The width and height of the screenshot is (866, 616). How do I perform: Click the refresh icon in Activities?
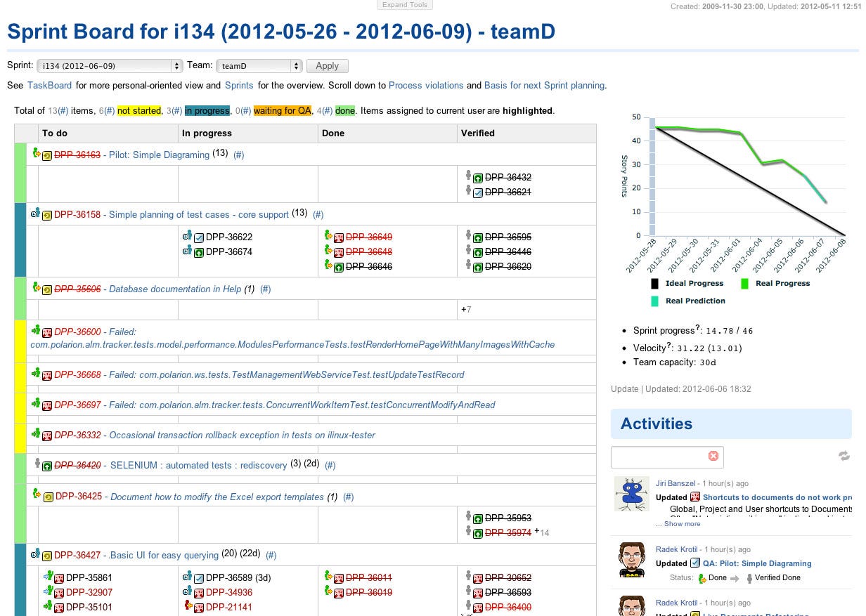click(844, 457)
